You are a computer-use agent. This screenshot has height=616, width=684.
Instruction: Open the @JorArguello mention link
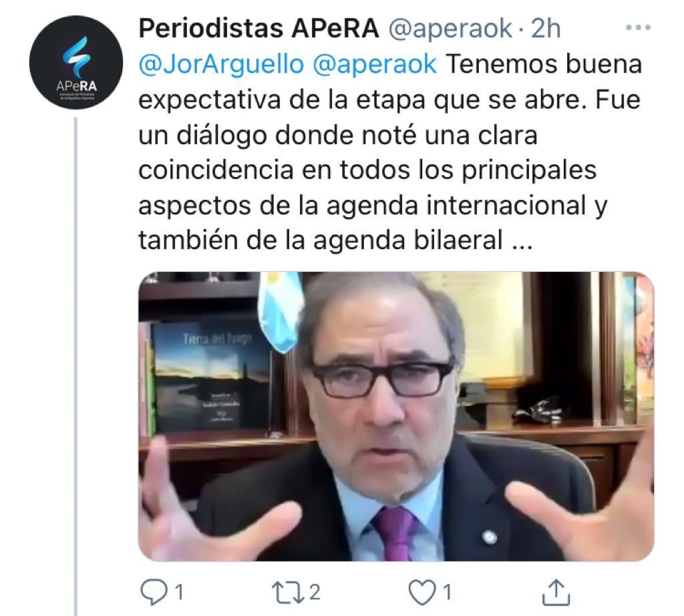[x=221, y=64]
